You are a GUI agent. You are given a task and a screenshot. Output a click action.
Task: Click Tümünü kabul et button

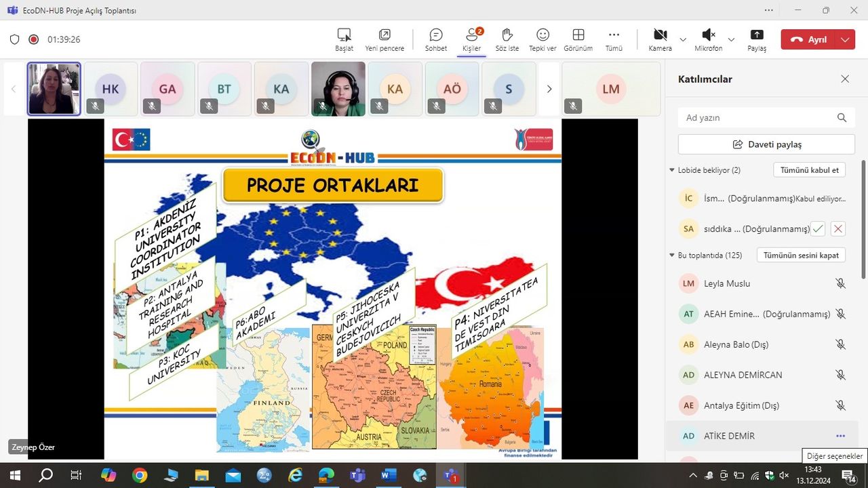click(810, 170)
